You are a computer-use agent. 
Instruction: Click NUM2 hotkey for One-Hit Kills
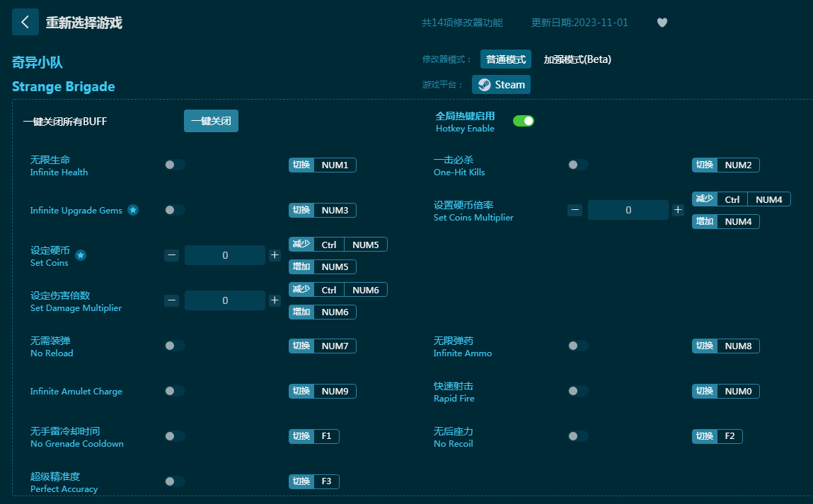(726, 165)
